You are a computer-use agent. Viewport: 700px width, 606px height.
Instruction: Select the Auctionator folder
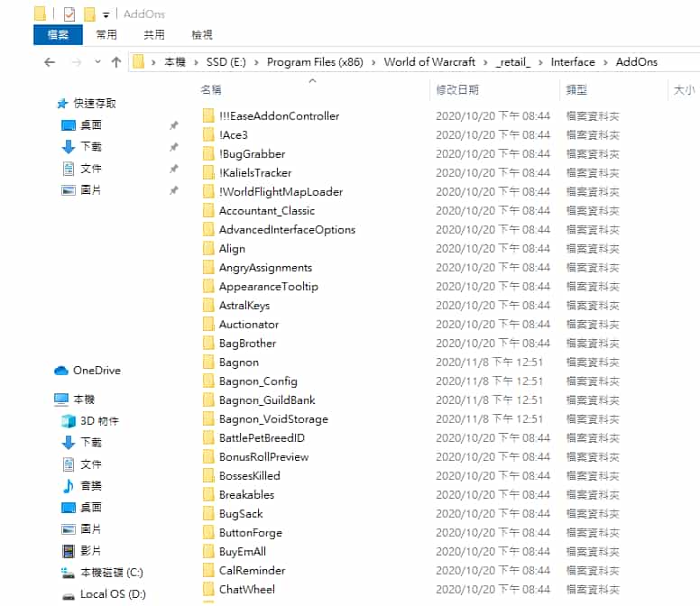[248, 325]
